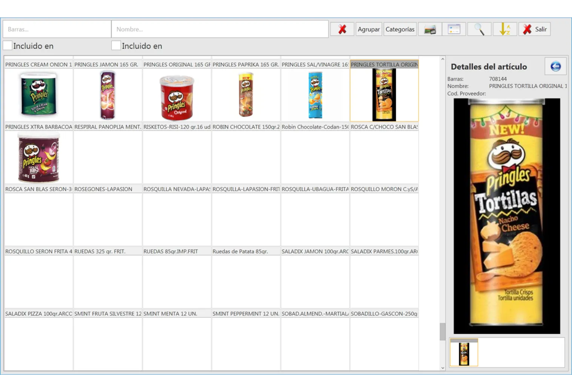Click the Nombre search field
Viewport: 572px width, 392px height.
tap(220, 29)
